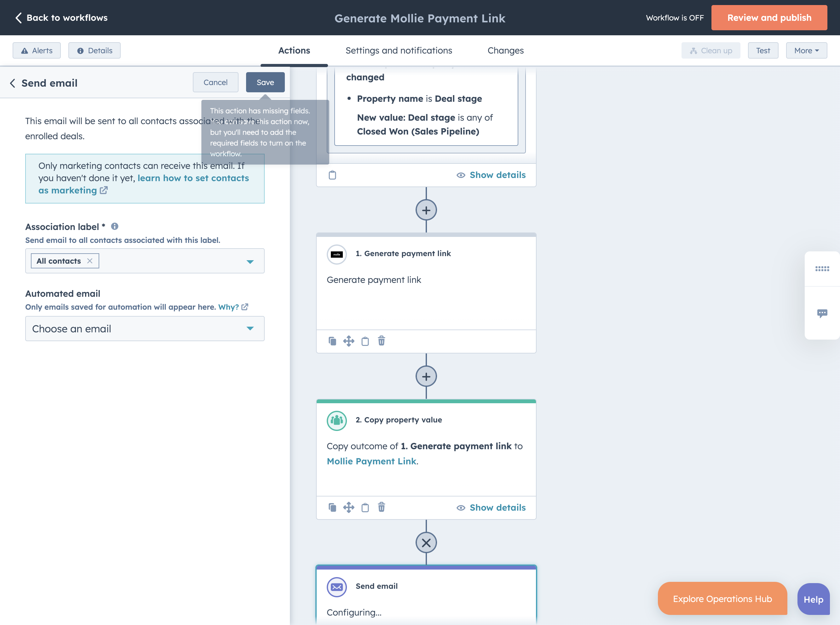The width and height of the screenshot is (840, 625).
Task: Show details of the enrollment trigger card
Action: 491,175
